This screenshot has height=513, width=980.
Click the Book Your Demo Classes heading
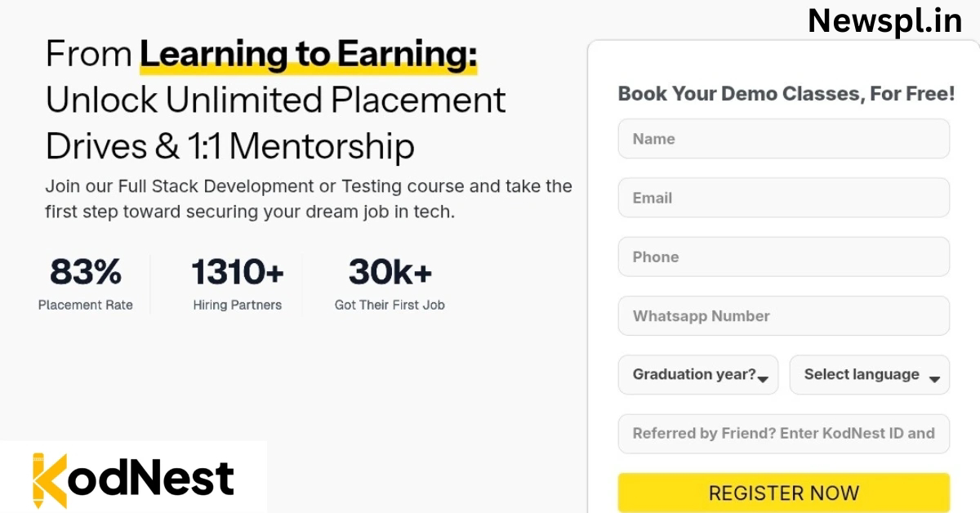pos(786,94)
